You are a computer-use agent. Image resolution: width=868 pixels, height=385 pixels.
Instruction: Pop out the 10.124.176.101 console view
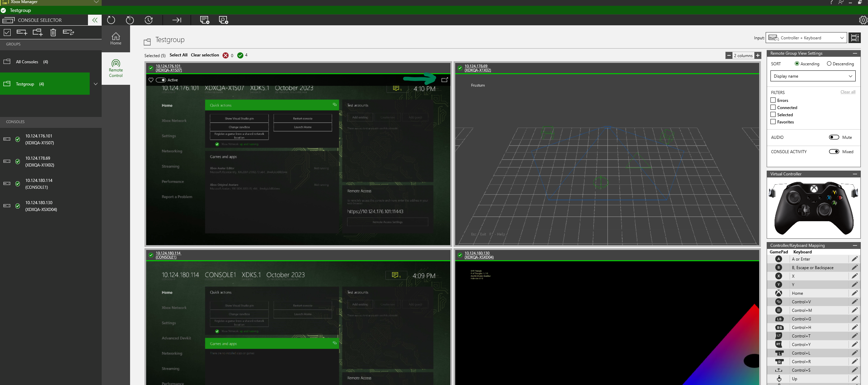(x=444, y=80)
